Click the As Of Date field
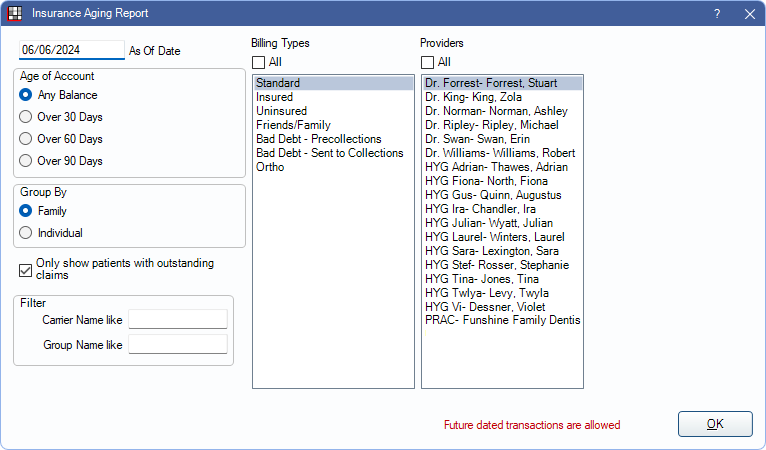 pyautogui.click(x=72, y=50)
